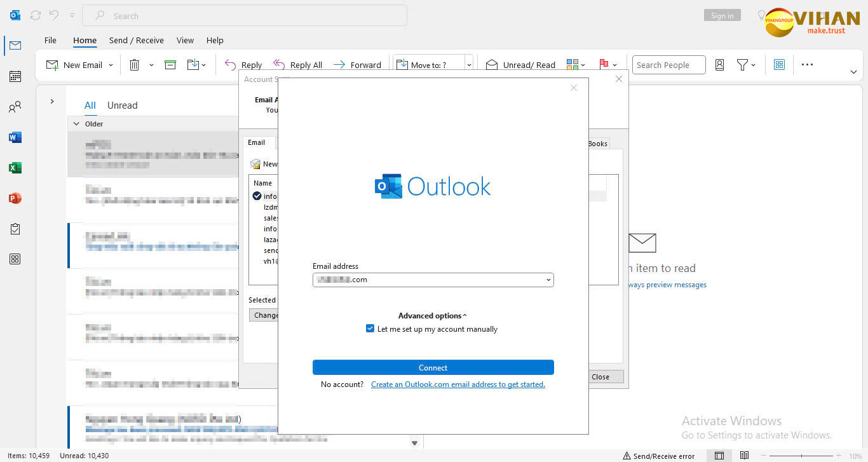Open the Create an Outlook.com email address link

coord(458,384)
